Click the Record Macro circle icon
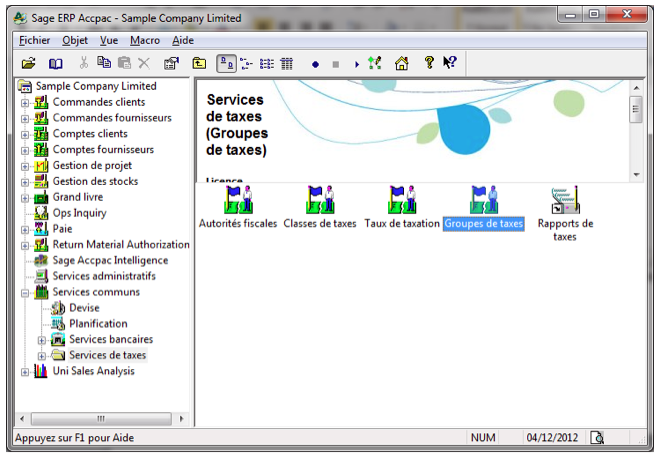The image size is (660, 458). (x=315, y=64)
